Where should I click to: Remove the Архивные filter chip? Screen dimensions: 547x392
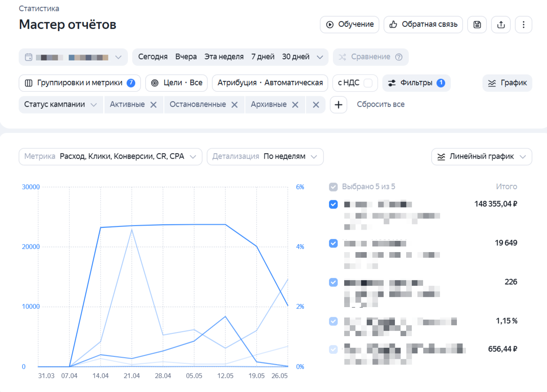295,105
